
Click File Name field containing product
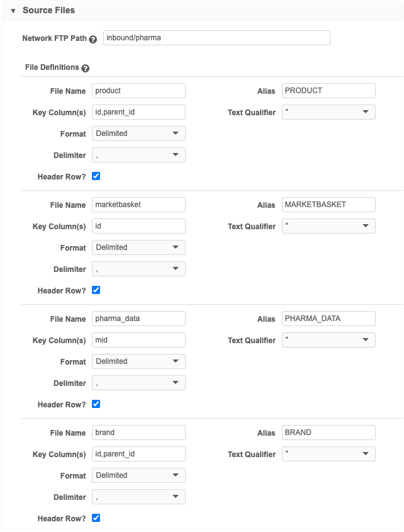(x=138, y=91)
